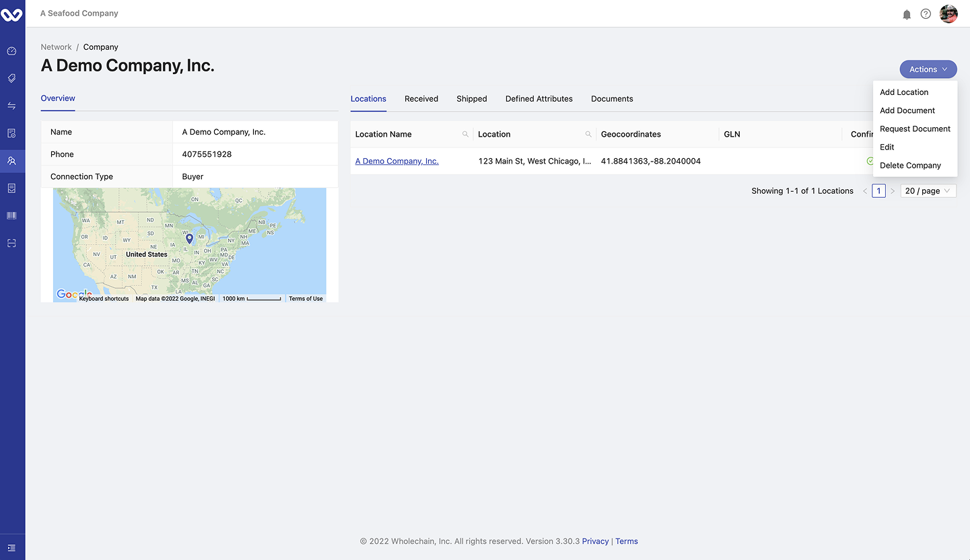Click the map location pin marker
This screenshot has width=970, height=560.
click(189, 238)
